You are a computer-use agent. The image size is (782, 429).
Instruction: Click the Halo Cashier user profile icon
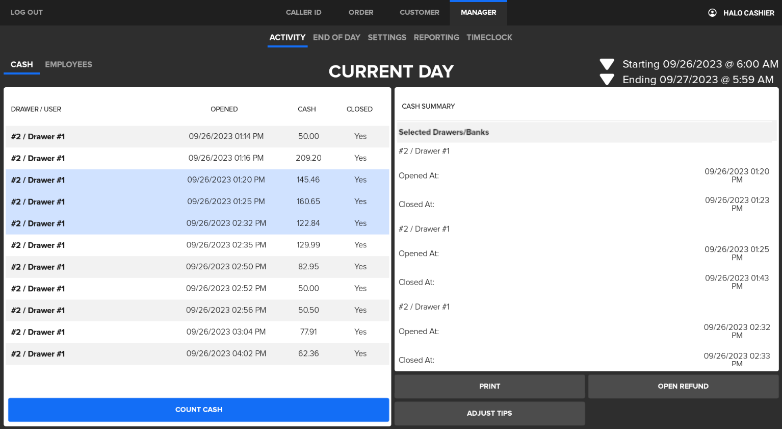[x=712, y=13]
